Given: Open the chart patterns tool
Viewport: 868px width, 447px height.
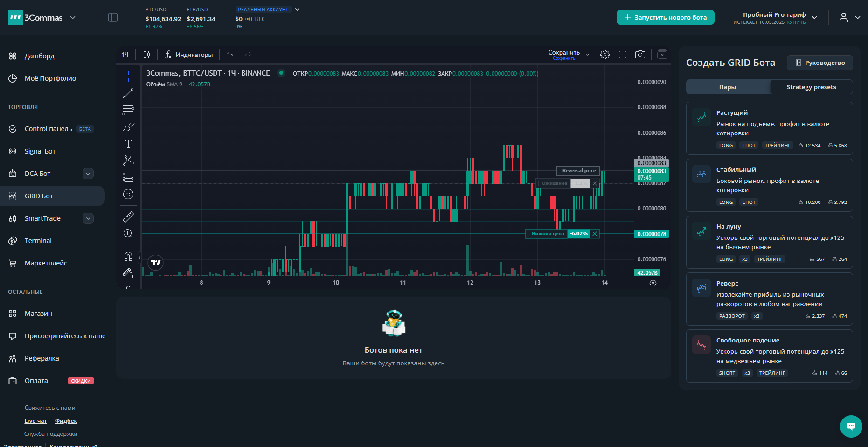Looking at the screenshot, I should click(x=128, y=161).
